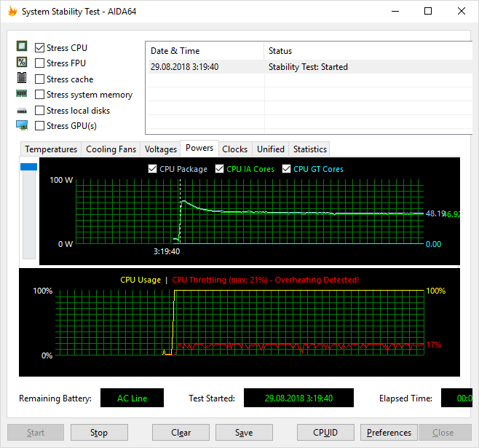Click the blue graph scale slider handle
The height and width of the screenshot is (448, 479).
click(28, 167)
